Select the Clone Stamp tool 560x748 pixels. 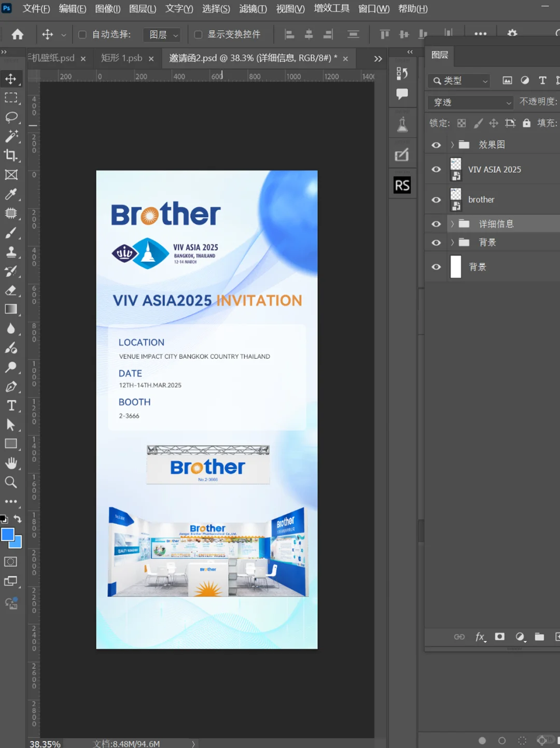11,252
